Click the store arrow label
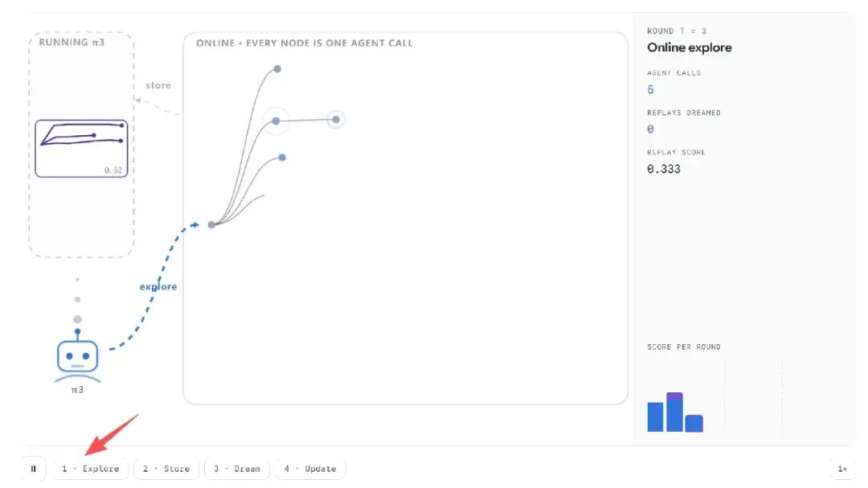The width and height of the screenshot is (868, 488). (x=158, y=85)
